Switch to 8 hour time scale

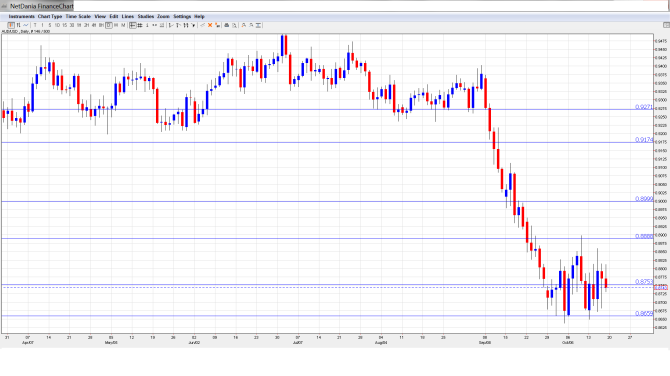(101, 25)
